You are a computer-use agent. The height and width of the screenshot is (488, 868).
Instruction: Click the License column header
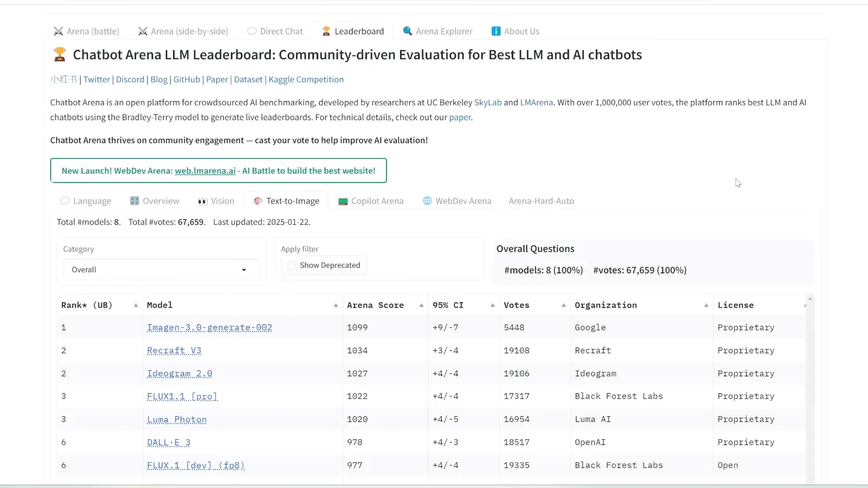(736, 305)
